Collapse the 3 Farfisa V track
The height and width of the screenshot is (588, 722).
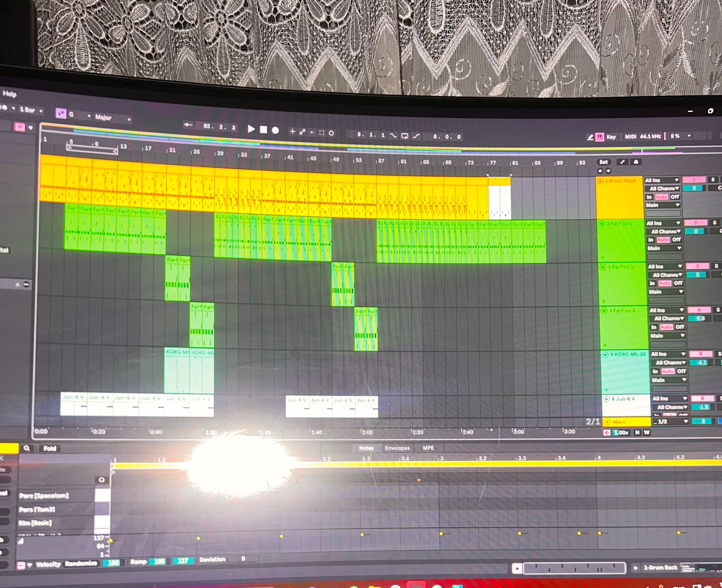[x=603, y=267]
